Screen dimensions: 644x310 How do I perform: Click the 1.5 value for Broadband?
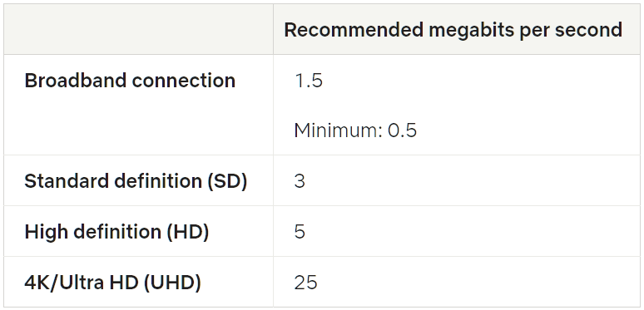[x=309, y=81]
